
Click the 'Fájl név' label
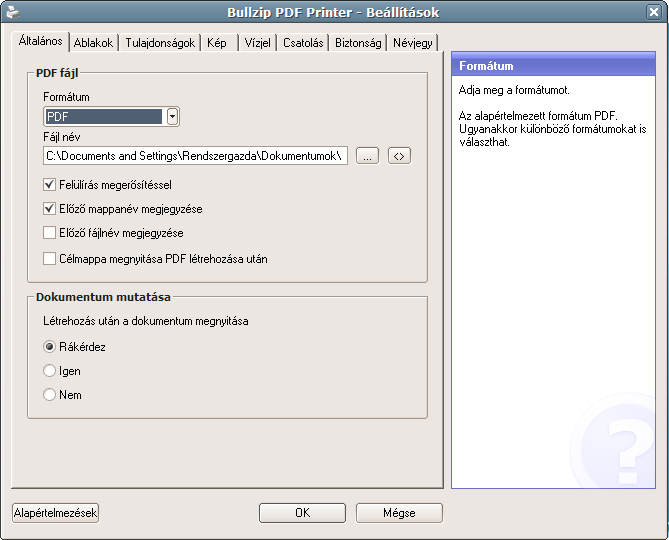tap(61, 137)
